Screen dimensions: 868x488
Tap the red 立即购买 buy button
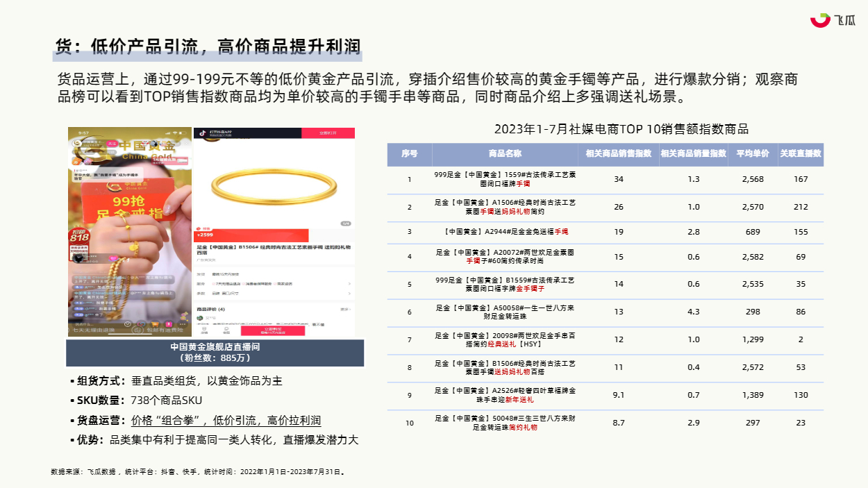(273, 330)
